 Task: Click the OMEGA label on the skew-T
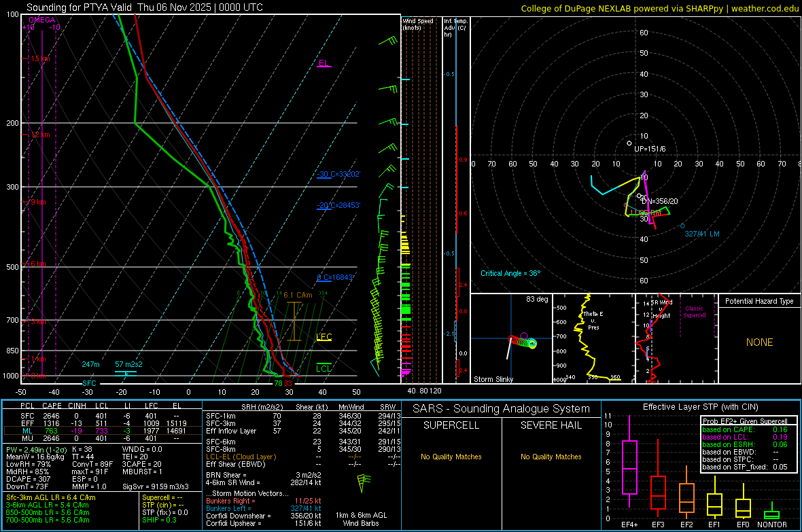click(x=42, y=20)
